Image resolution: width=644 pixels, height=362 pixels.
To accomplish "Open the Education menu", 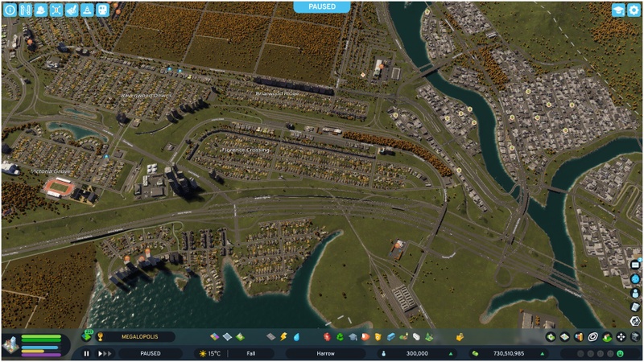I will [x=353, y=337].
